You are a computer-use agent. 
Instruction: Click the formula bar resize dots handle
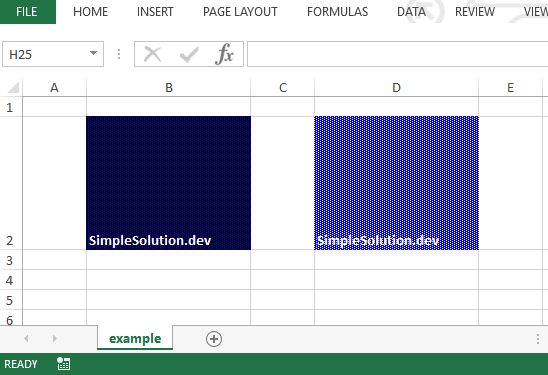(x=119, y=54)
